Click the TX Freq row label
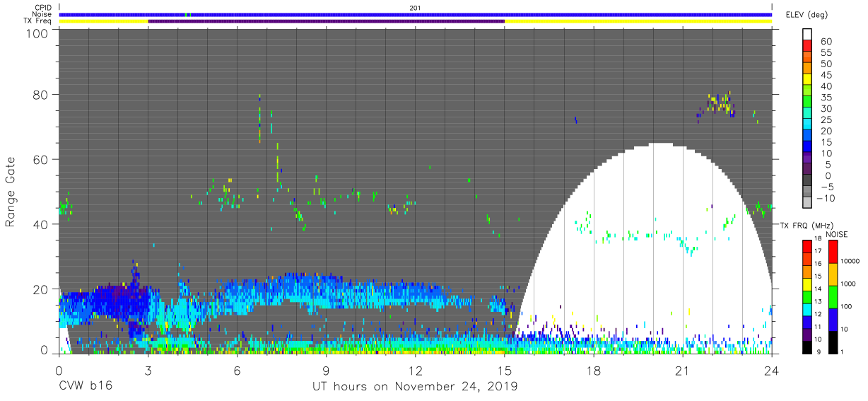 pos(38,21)
